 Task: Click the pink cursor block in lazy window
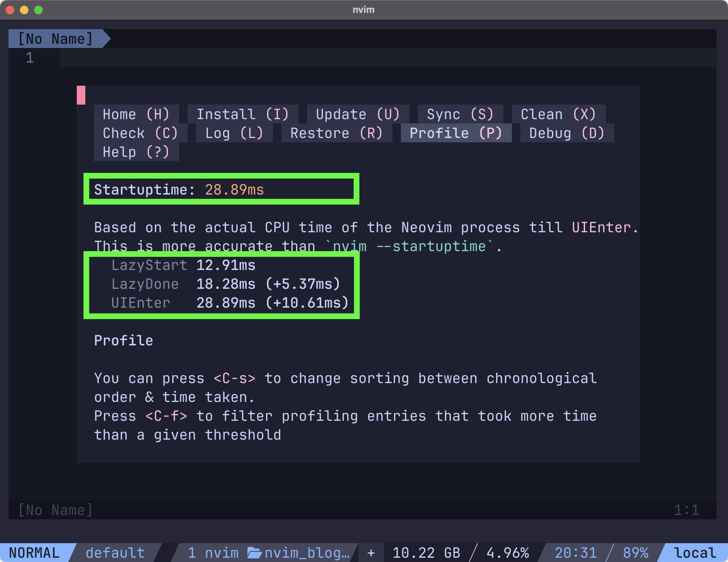pyautogui.click(x=81, y=95)
